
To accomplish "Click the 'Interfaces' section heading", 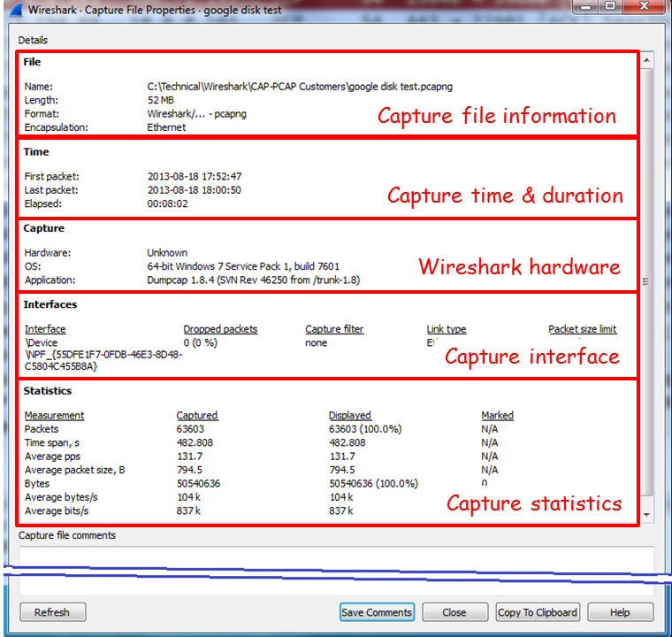I will point(50,304).
